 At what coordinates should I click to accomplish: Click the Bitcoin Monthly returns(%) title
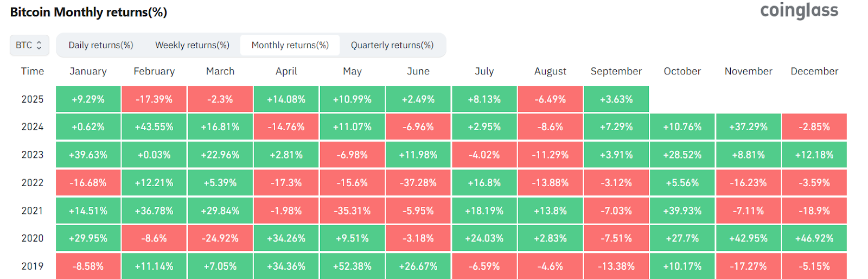click(x=88, y=12)
